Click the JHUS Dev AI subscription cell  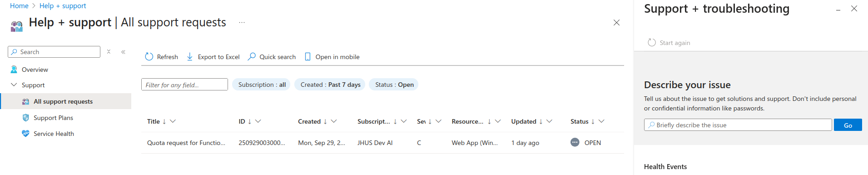pyautogui.click(x=375, y=143)
